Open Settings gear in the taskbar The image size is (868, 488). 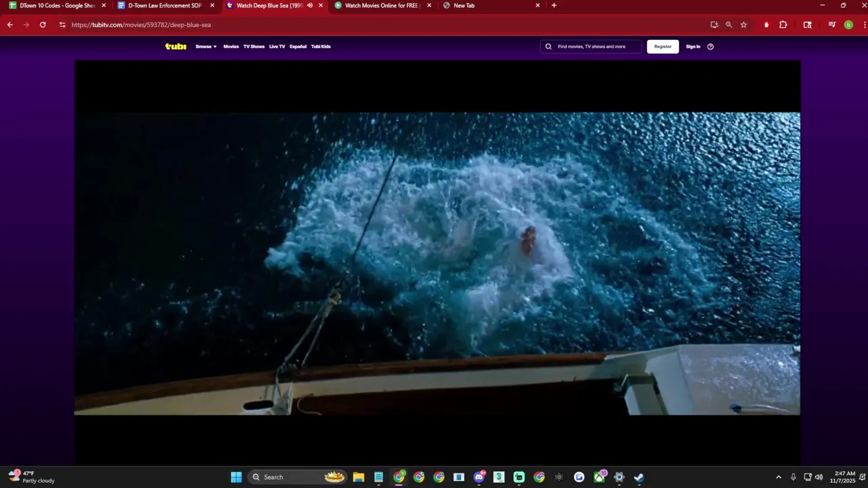point(619,477)
